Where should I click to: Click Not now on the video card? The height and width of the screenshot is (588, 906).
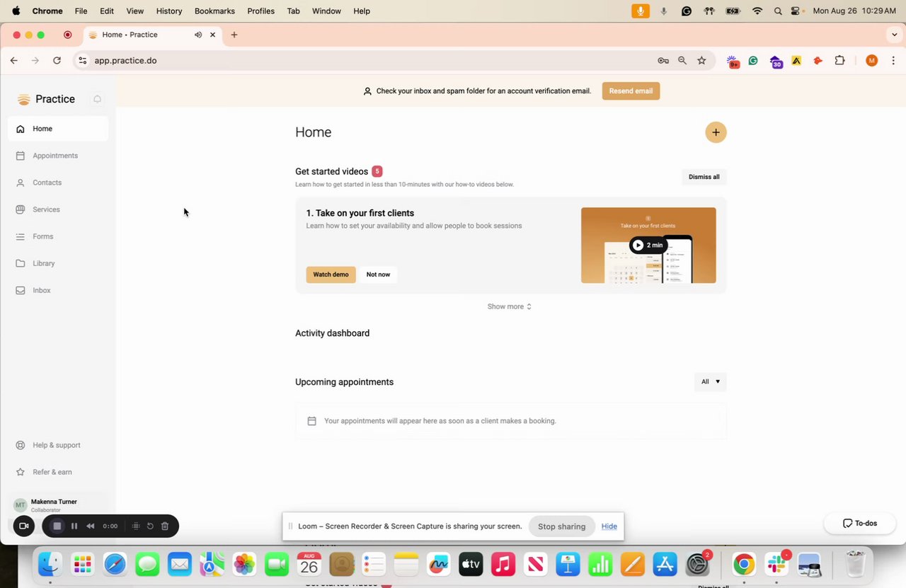tap(378, 275)
